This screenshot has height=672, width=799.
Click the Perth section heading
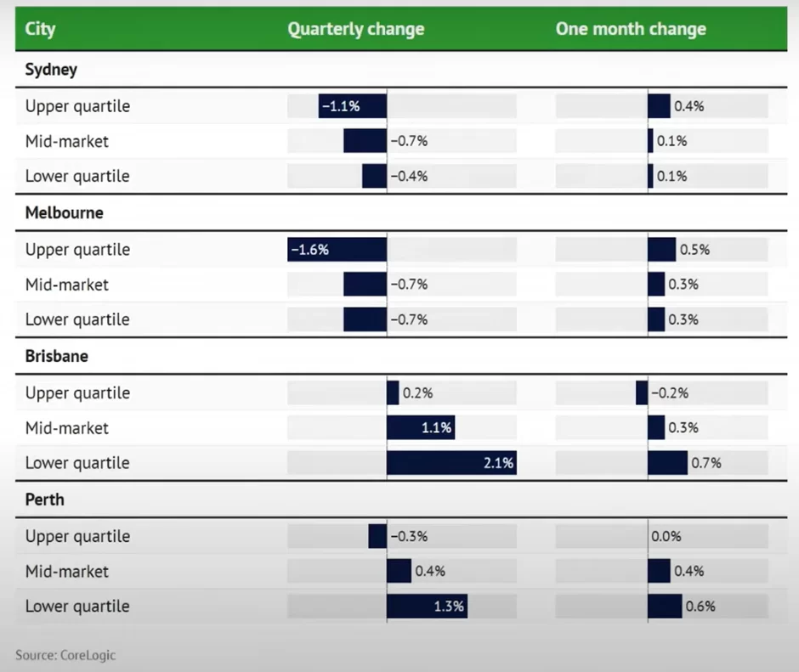point(44,500)
